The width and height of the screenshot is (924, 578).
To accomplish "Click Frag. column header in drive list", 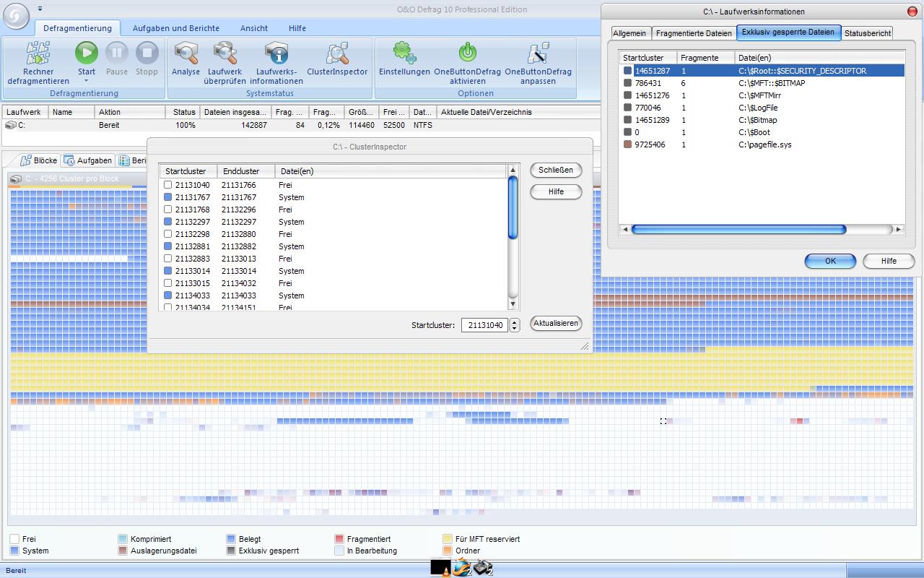I will [290, 112].
